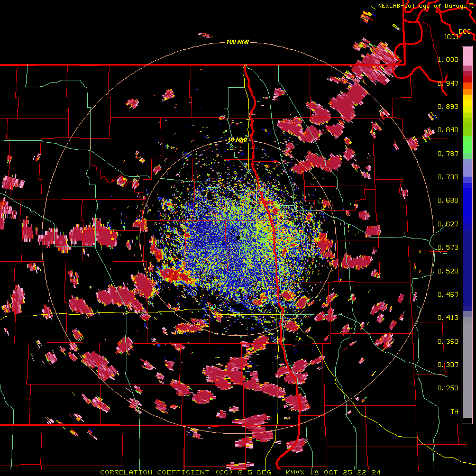Click the black radar site dot at scan center

pos(239,237)
